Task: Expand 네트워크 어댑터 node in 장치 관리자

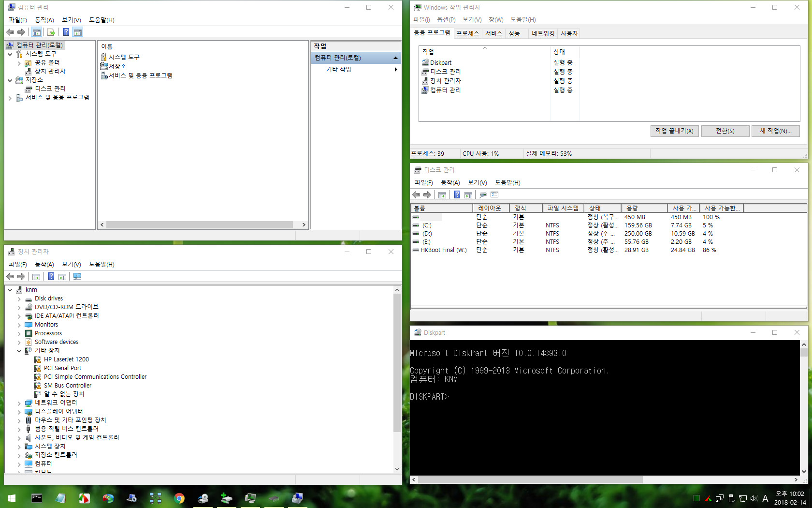Action: [19, 403]
